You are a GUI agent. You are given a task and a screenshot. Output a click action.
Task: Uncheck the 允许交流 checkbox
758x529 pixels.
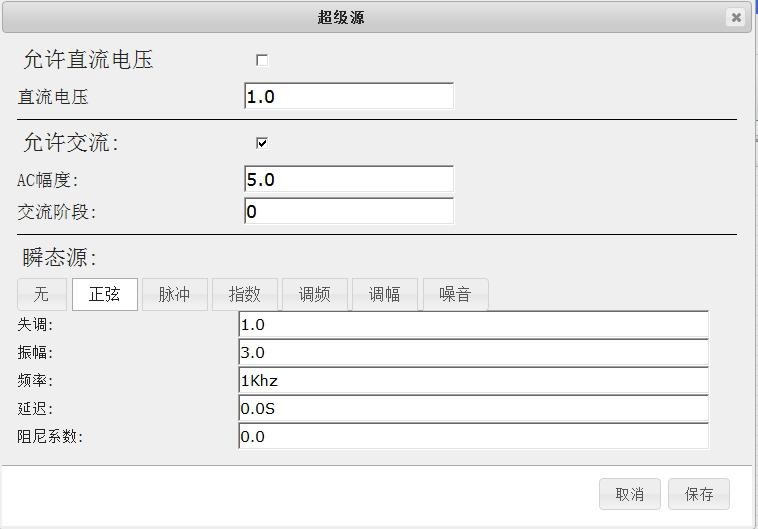262,143
